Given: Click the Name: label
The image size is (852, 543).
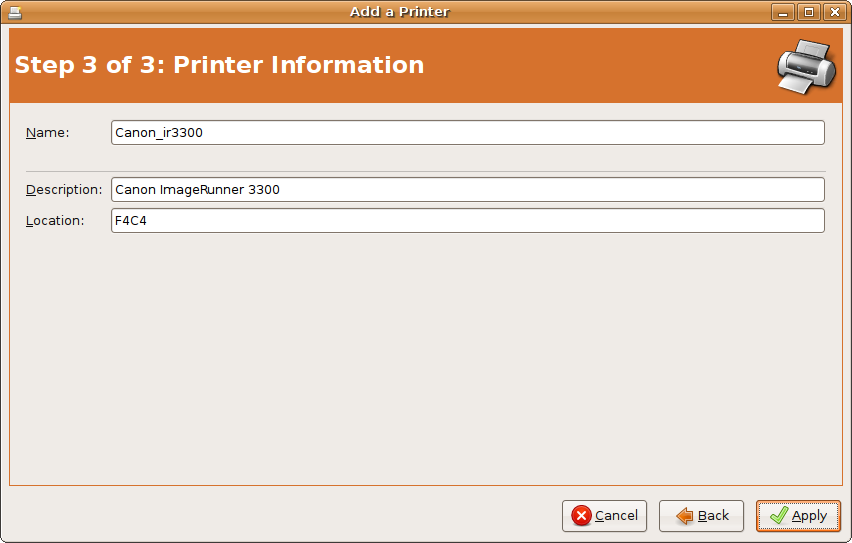Looking at the screenshot, I should pos(48,133).
